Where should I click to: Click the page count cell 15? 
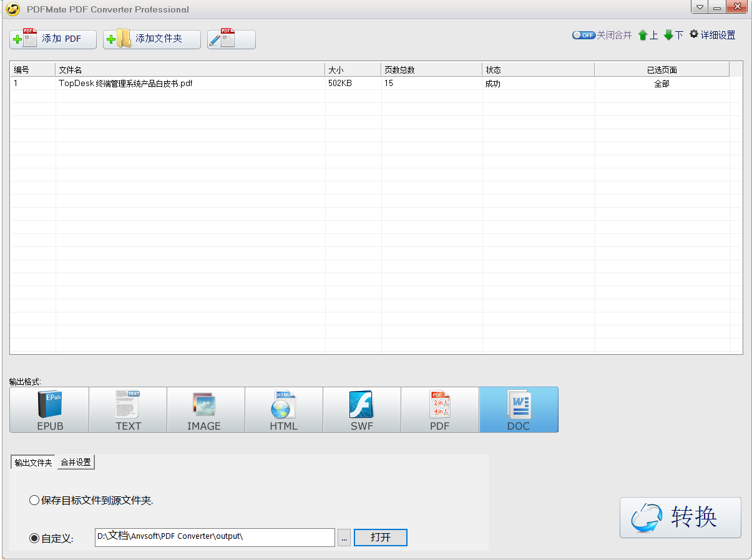pos(389,83)
